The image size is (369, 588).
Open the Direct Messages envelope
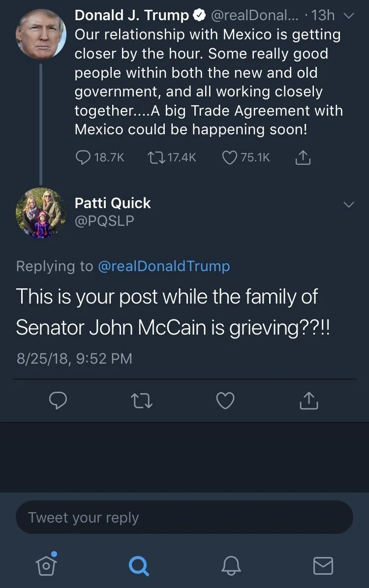tap(323, 565)
